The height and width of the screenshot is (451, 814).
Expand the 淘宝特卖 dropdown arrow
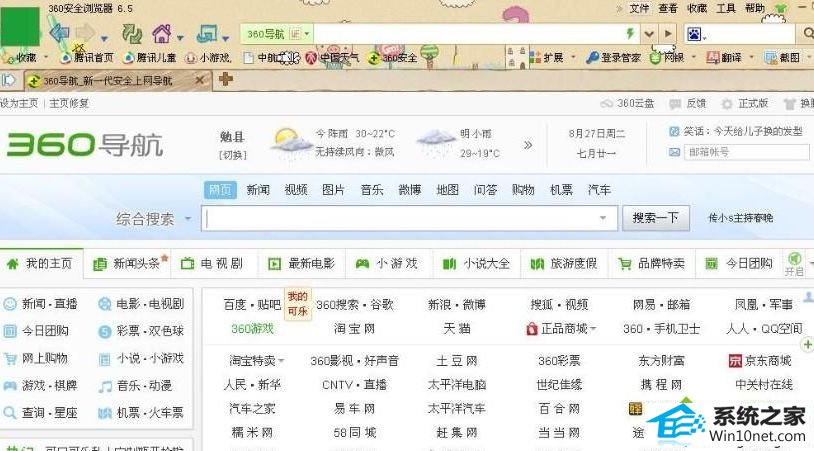281,361
